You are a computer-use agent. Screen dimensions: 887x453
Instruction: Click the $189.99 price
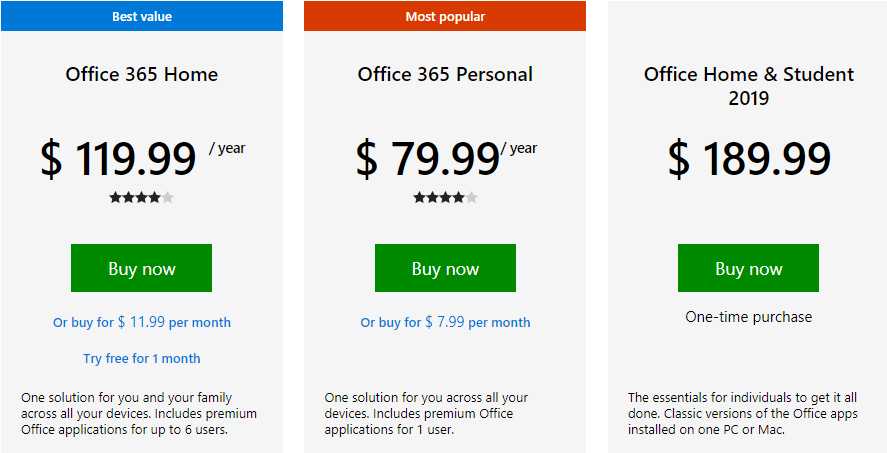coord(749,159)
